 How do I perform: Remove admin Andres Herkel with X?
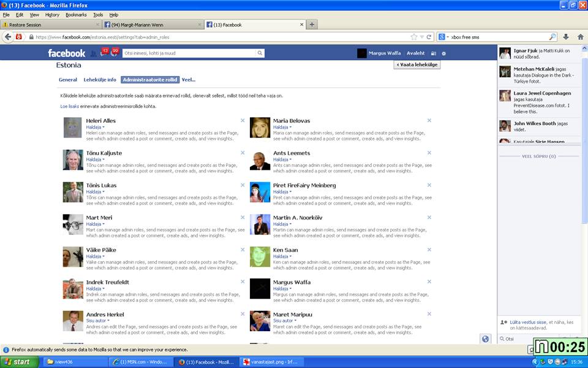pos(243,314)
